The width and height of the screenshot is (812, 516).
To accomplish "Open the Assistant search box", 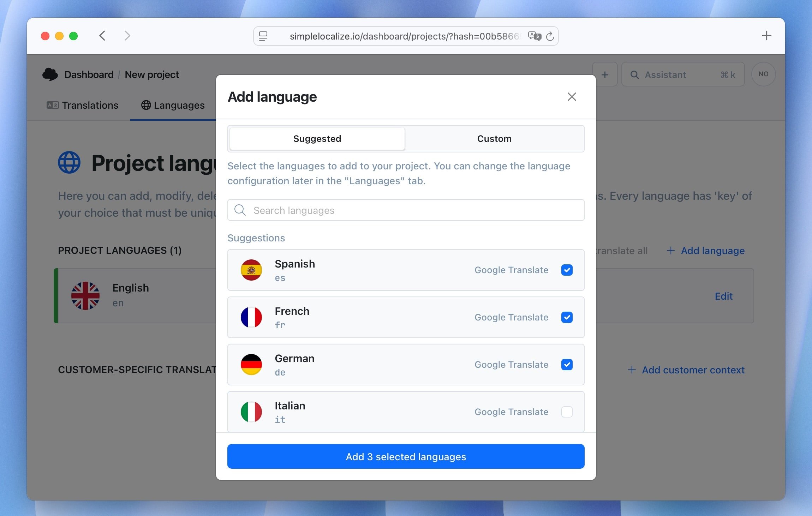I will pyautogui.click(x=683, y=74).
